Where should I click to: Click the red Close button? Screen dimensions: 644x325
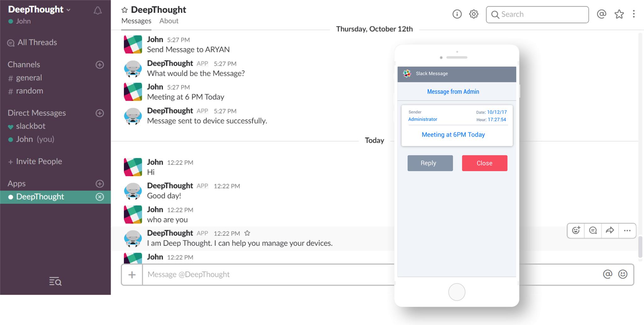click(x=485, y=163)
